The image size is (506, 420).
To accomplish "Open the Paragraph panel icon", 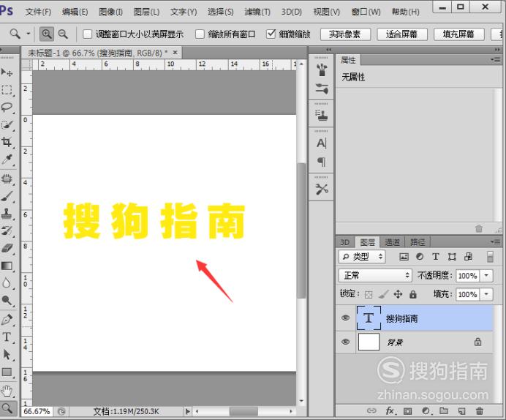I will pos(322,162).
